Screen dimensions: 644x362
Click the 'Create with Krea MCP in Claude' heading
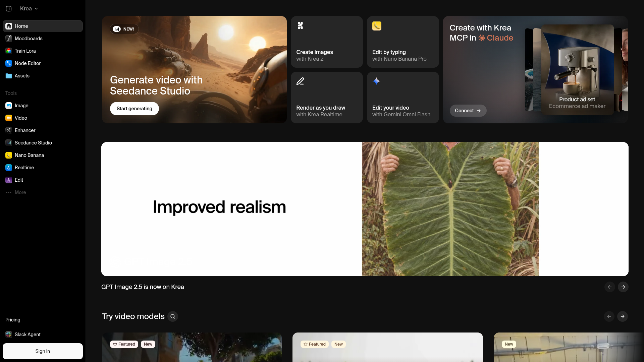(481, 33)
